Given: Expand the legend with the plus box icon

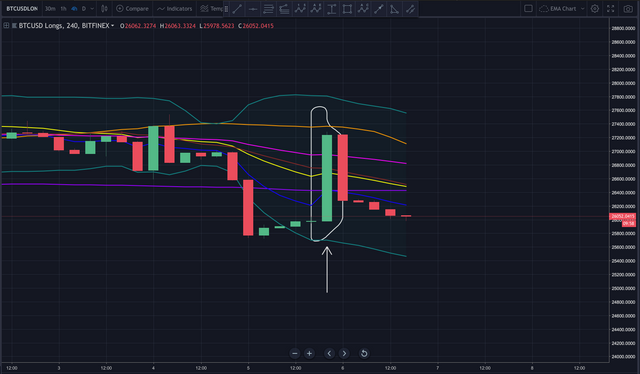Looking at the screenshot, I should point(6,25).
